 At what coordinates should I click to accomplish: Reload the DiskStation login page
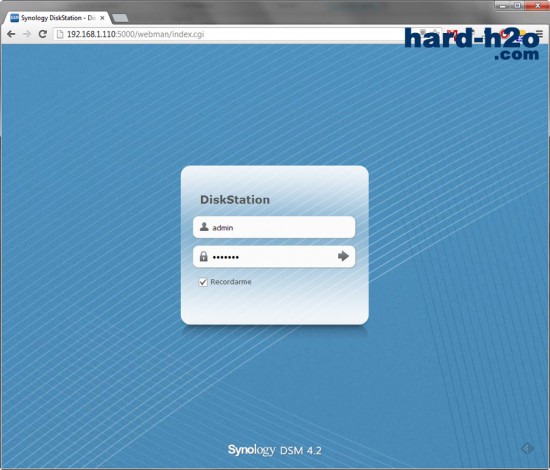click(x=43, y=34)
